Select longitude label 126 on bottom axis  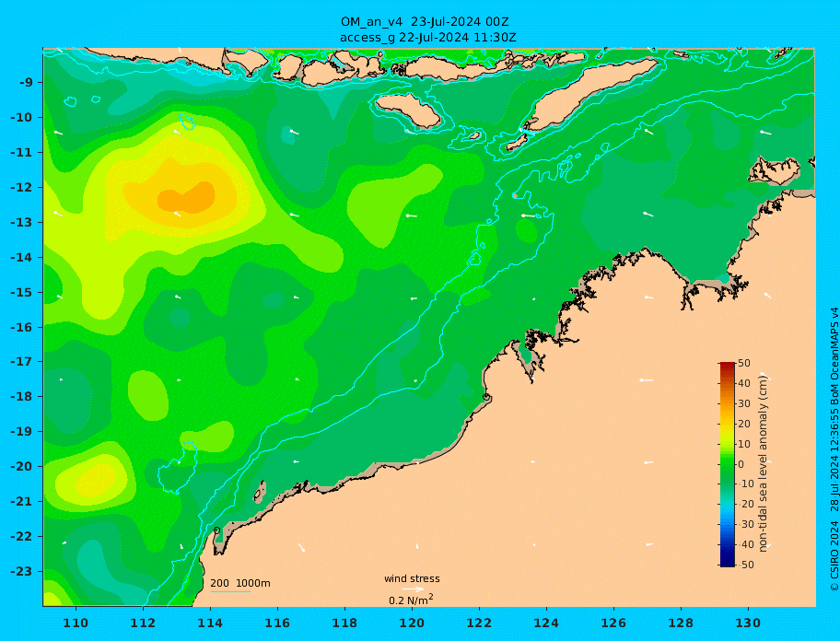pyautogui.click(x=613, y=623)
